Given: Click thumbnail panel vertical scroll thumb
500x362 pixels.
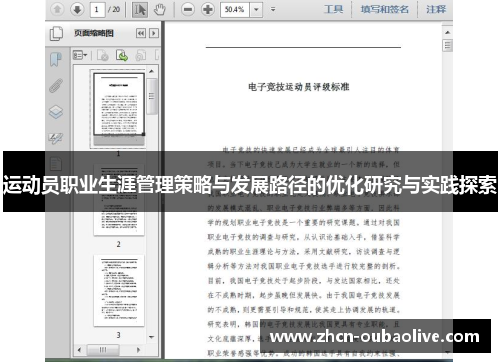Looking at the screenshot, I should [x=152, y=97].
